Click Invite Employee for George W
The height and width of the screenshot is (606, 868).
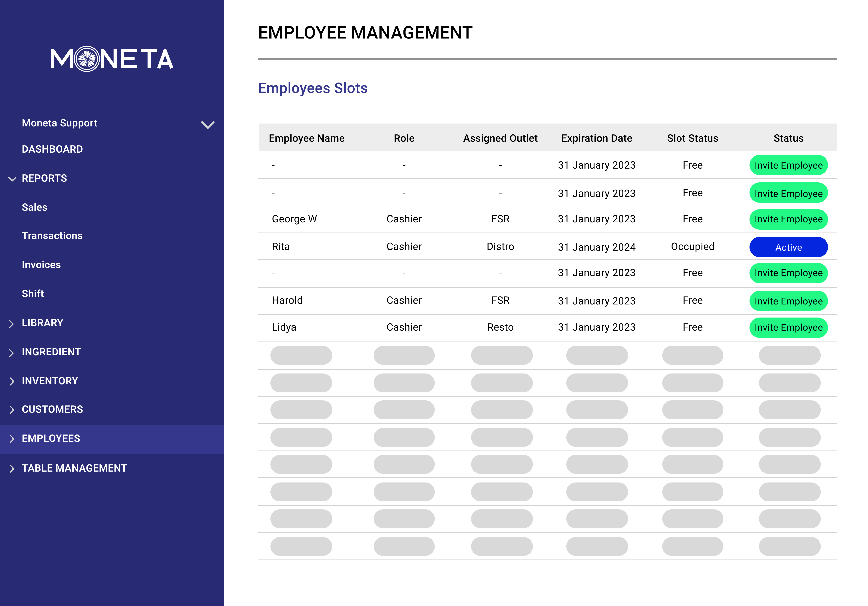(x=788, y=219)
